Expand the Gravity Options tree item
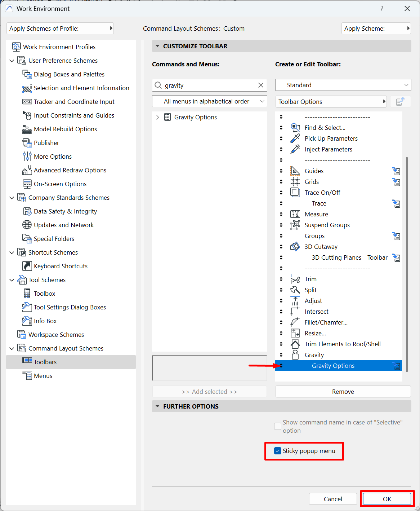420x511 pixels. 157,117
